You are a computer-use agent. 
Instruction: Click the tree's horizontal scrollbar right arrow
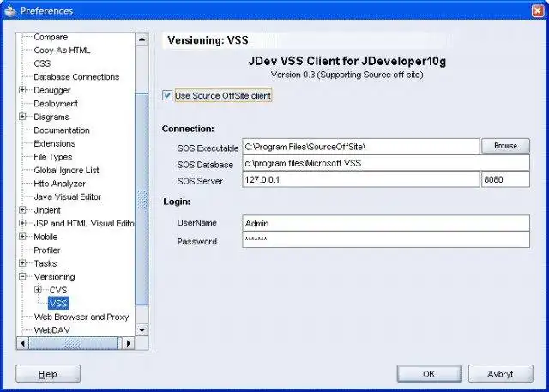128,343
